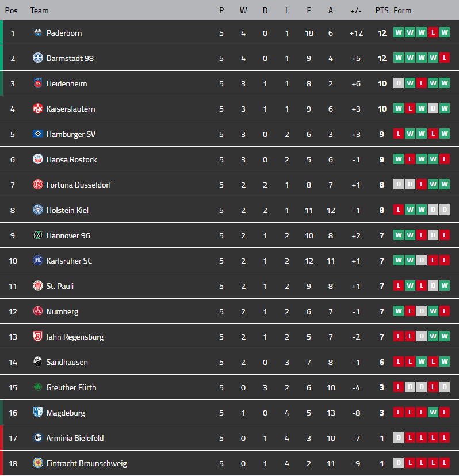Sort the table by PTS column
This screenshot has width=459, height=476.
coord(381,10)
